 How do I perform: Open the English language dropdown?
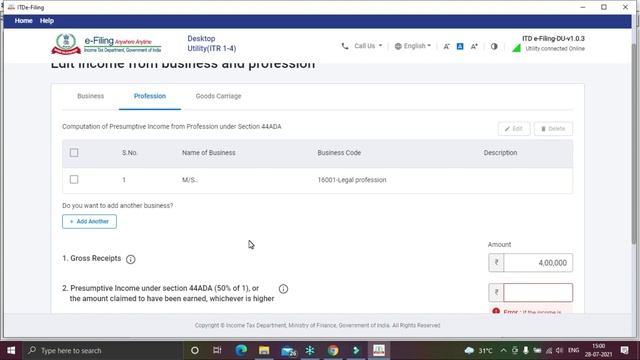(417, 46)
